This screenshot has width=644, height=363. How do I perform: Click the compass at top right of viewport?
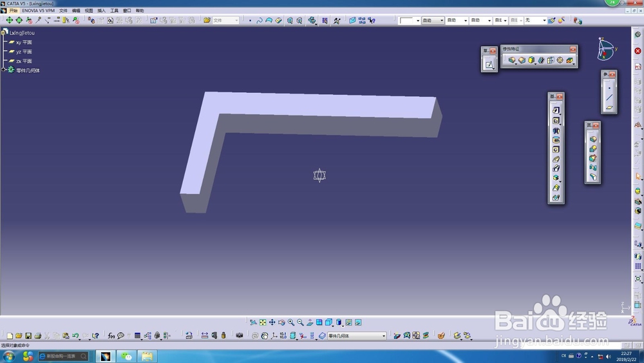coord(606,50)
